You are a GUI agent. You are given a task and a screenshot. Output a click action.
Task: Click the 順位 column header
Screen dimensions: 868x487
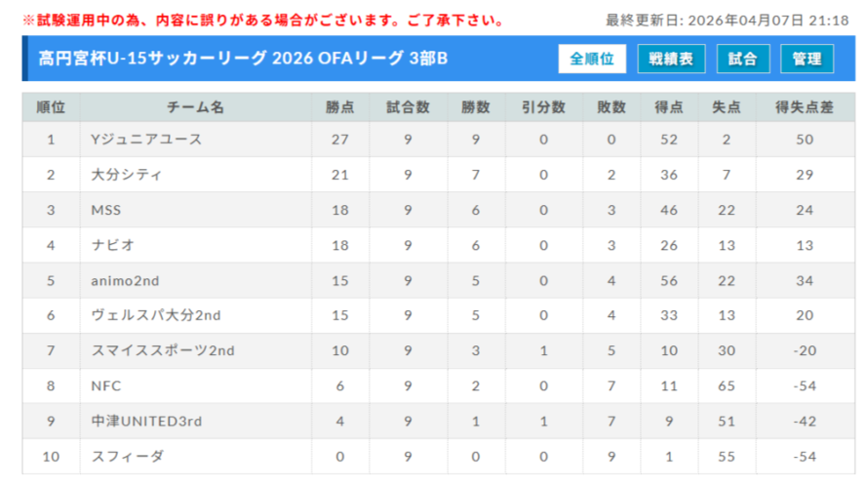[x=51, y=107]
